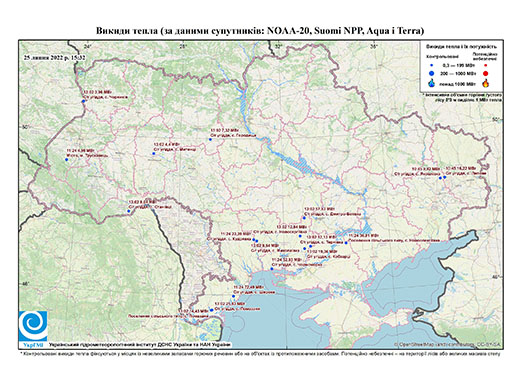Click the 25.83 MW marker in the southwest
Image resolution: width=520 pixels, height=368 pixels.
211,310
